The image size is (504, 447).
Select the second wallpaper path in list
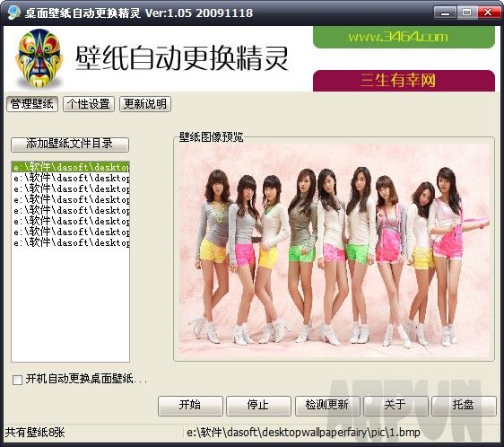click(x=70, y=178)
